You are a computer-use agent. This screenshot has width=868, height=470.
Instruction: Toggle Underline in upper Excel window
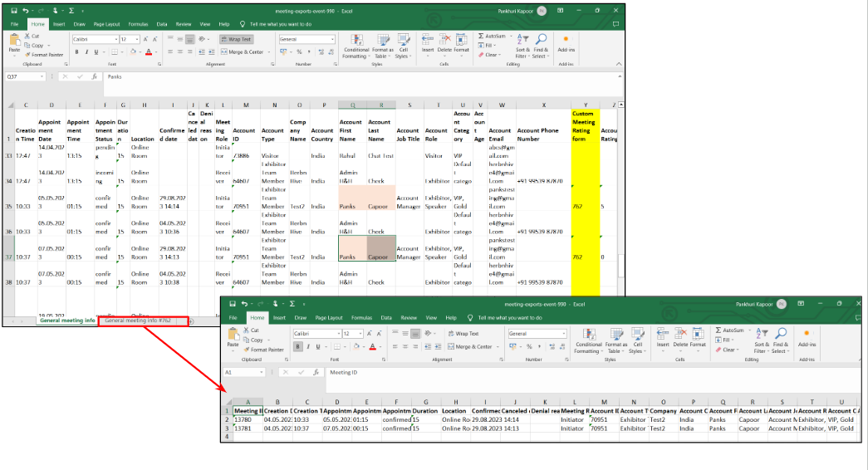click(x=96, y=52)
